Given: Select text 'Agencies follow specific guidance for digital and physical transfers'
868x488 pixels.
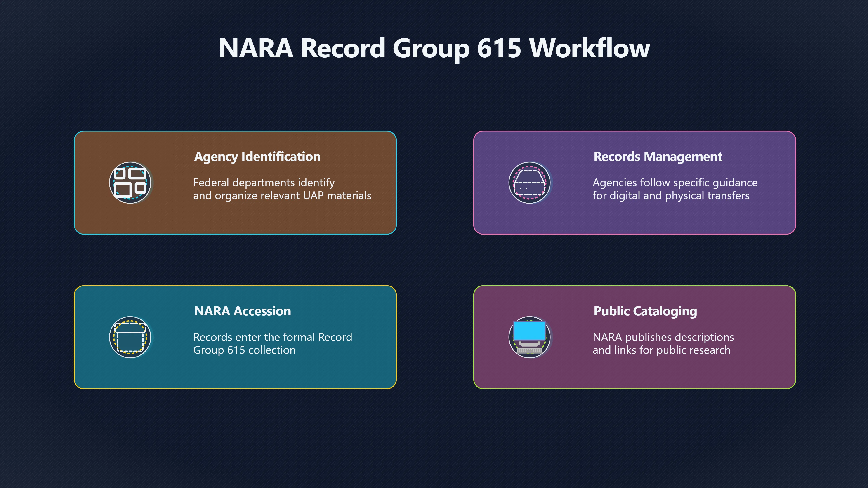Looking at the screenshot, I should coord(675,189).
